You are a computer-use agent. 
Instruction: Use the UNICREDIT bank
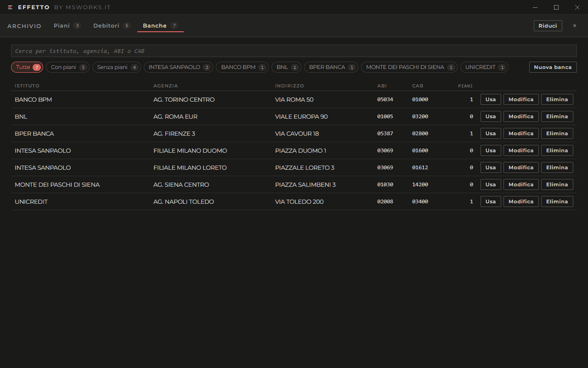point(491,201)
